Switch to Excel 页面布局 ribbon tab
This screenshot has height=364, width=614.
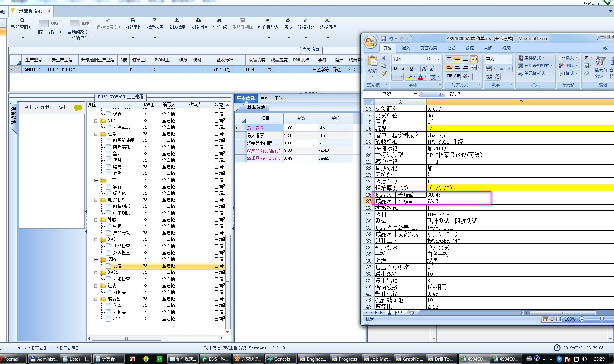tap(428, 48)
